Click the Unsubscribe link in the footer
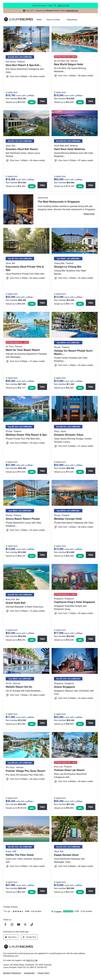 (29, 973)
